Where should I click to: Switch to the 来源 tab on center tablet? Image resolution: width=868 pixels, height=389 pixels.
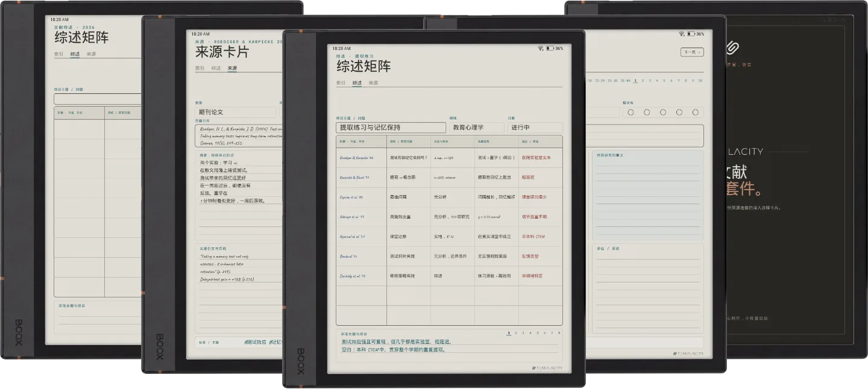click(373, 82)
